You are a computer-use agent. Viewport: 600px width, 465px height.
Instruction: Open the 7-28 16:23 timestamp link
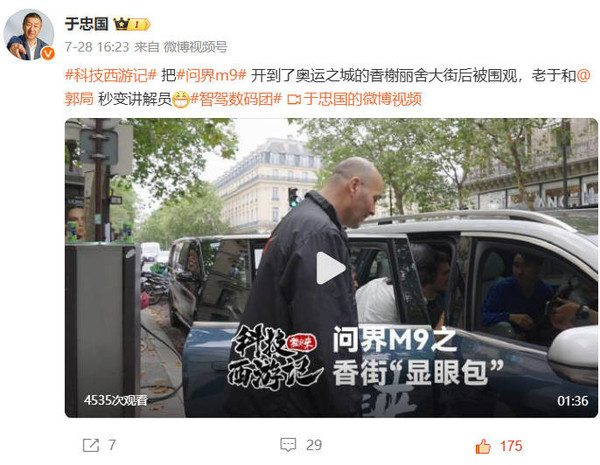click(x=97, y=47)
